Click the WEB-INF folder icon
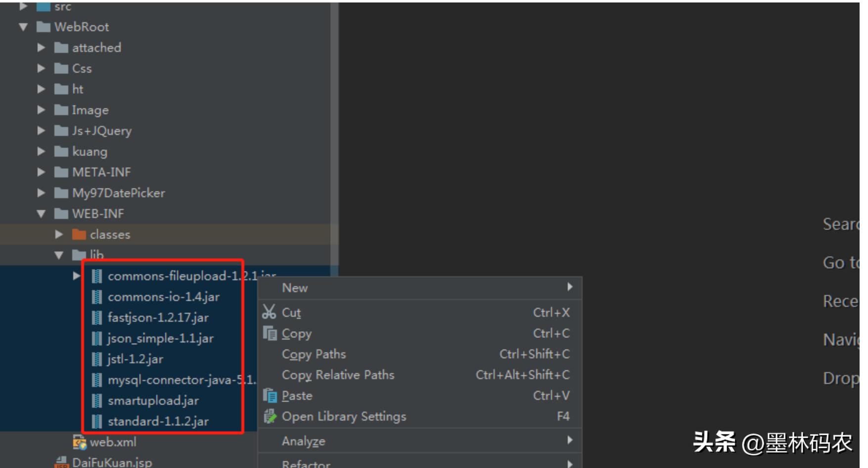This screenshot has width=868, height=468. 61,213
